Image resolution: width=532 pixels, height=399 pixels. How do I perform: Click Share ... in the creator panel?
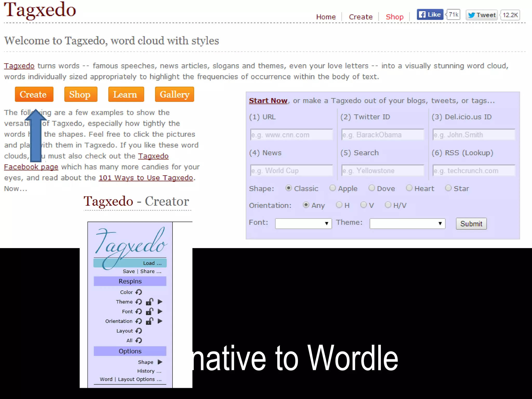[151, 271]
